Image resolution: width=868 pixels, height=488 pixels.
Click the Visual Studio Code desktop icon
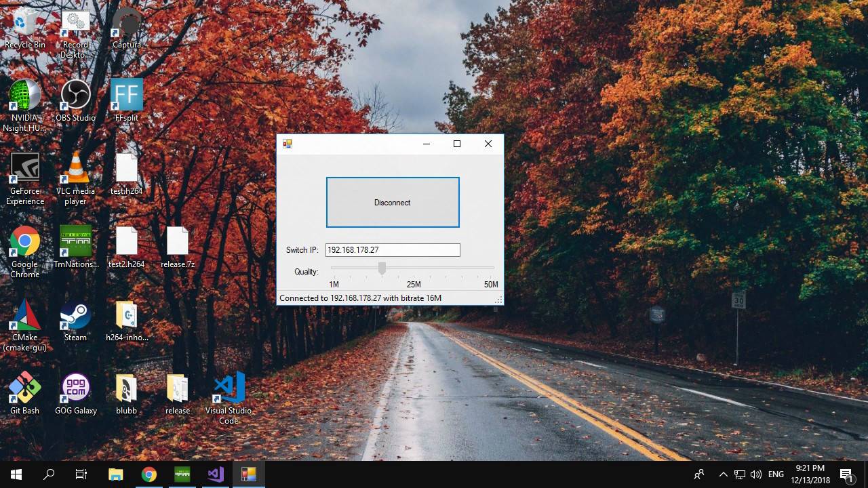click(229, 390)
